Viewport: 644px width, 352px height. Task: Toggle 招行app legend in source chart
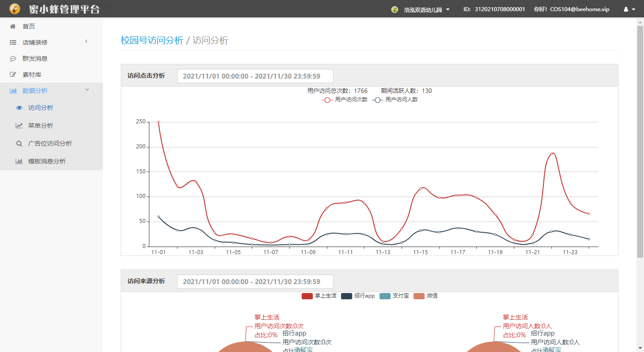tap(358, 296)
